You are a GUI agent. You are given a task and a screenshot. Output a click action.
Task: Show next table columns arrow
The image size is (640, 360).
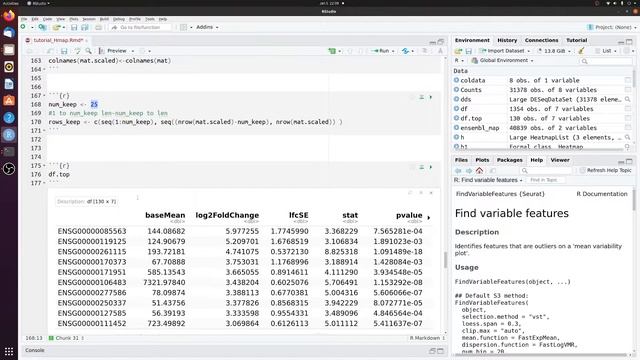coord(429,218)
